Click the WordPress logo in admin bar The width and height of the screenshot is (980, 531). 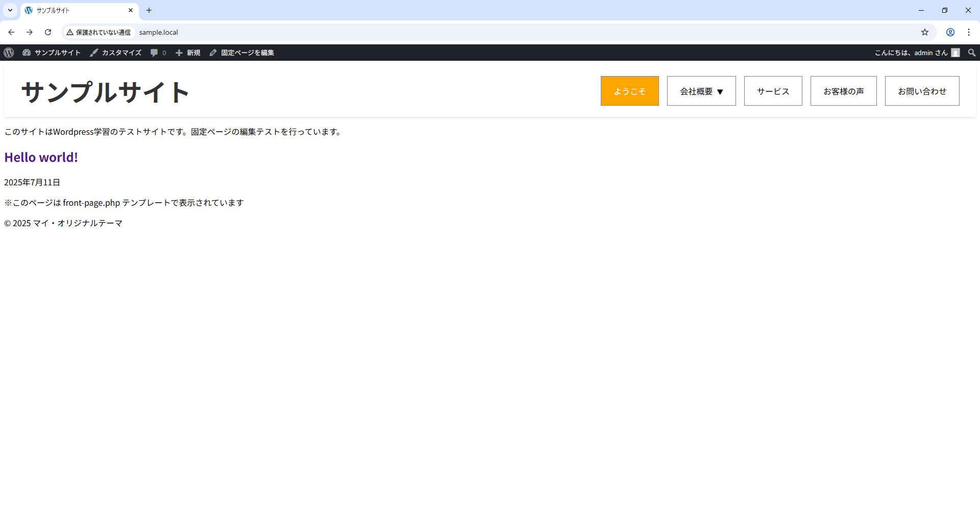(x=9, y=53)
